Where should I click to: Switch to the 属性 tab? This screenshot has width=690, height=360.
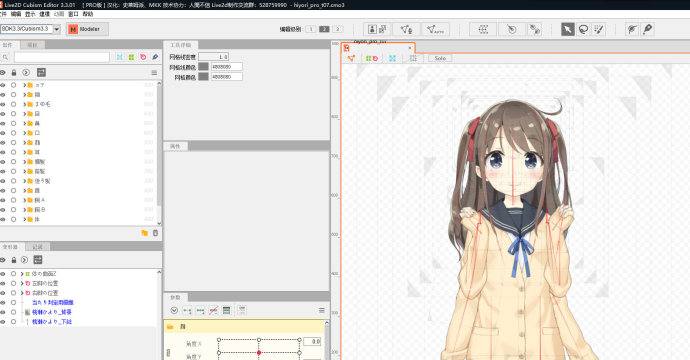(175, 146)
